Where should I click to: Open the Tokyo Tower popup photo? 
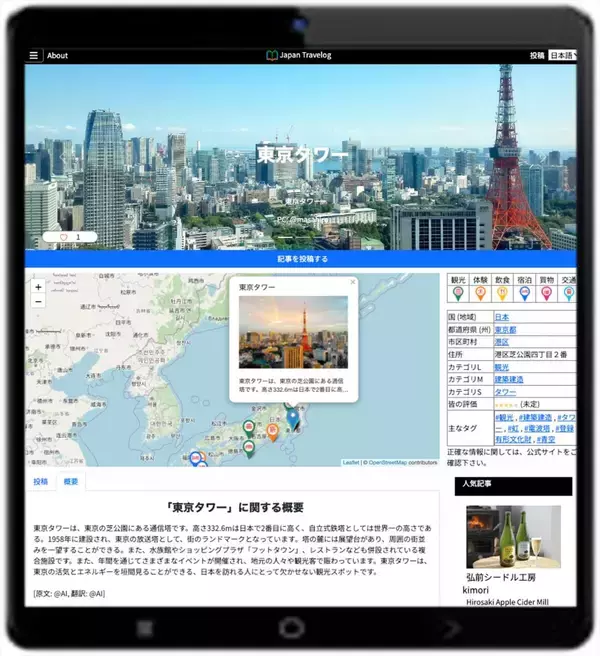click(x=293, y=332)
